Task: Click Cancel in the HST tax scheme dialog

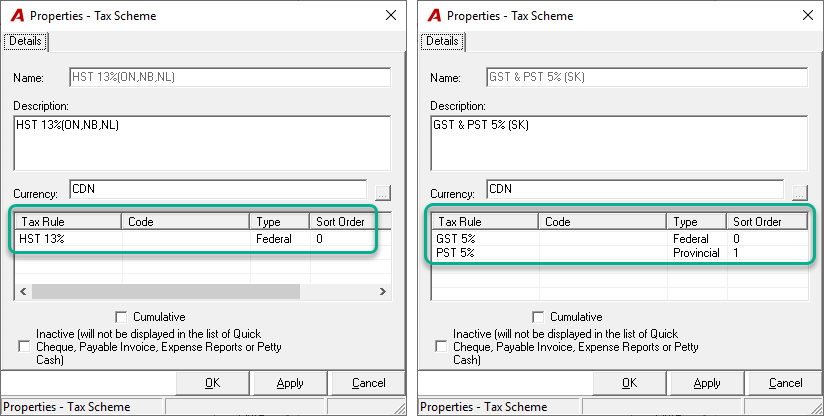Action: (x=368, y=383)
